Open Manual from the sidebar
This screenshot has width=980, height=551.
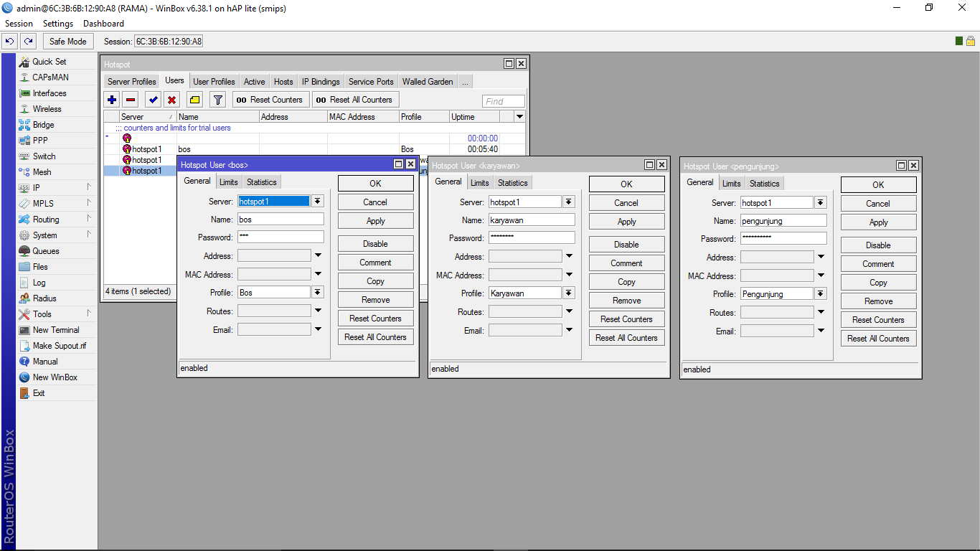(x=45, y=362)
